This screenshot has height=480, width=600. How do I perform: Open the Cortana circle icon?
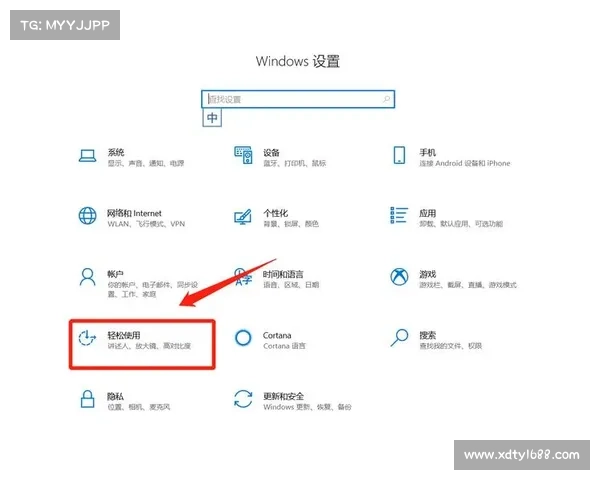coord(243,338)
